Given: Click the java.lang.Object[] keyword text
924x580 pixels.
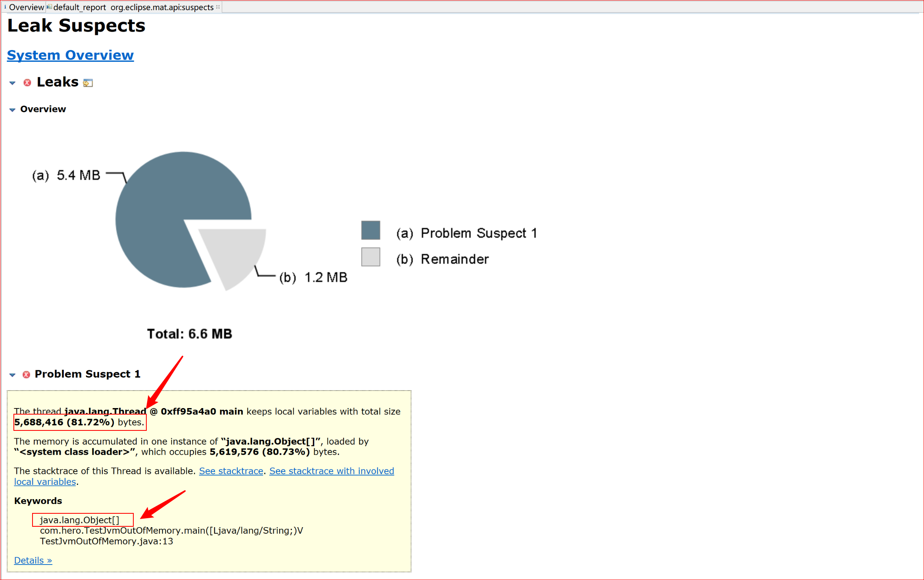Looking at the screenshot, I should [x=80, y=520].
